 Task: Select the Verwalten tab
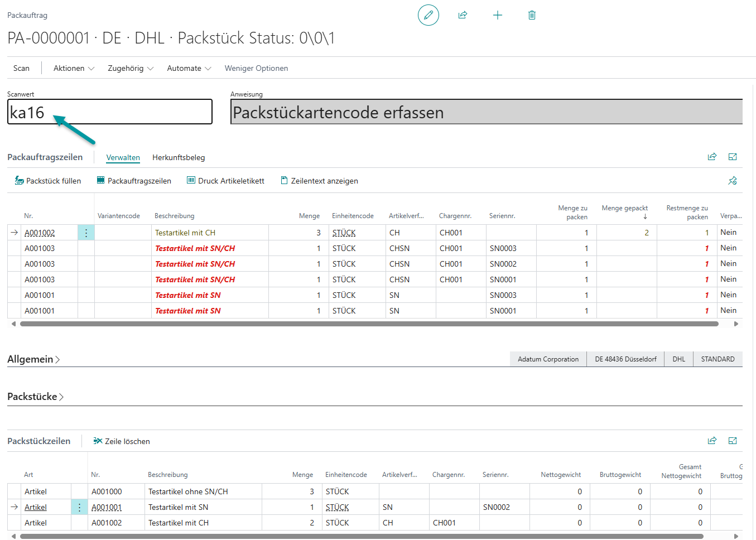123,157
